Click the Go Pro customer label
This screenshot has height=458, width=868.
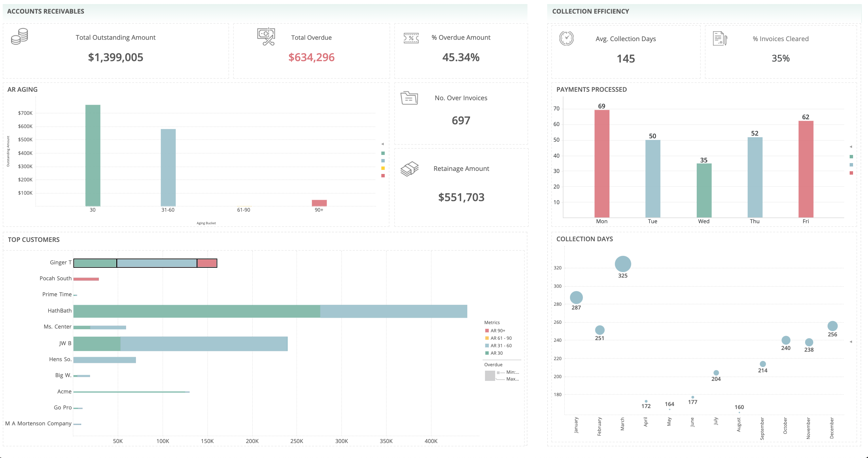pos(63,407)
